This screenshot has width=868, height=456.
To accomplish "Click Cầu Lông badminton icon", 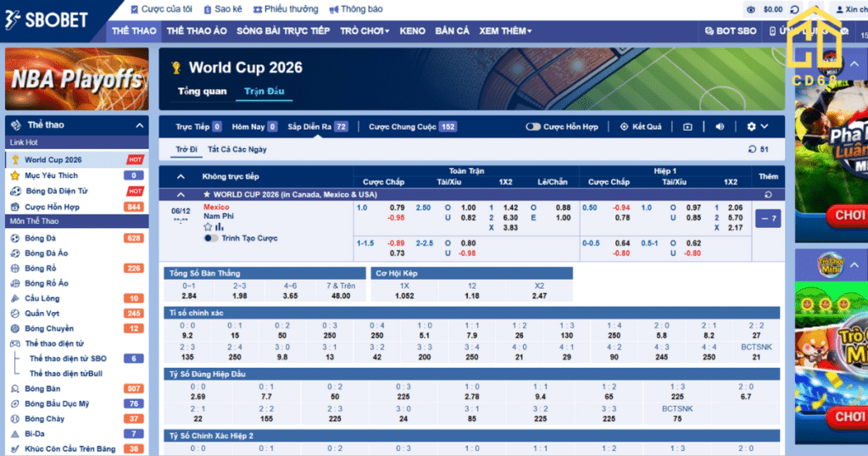I will [15, 298].
